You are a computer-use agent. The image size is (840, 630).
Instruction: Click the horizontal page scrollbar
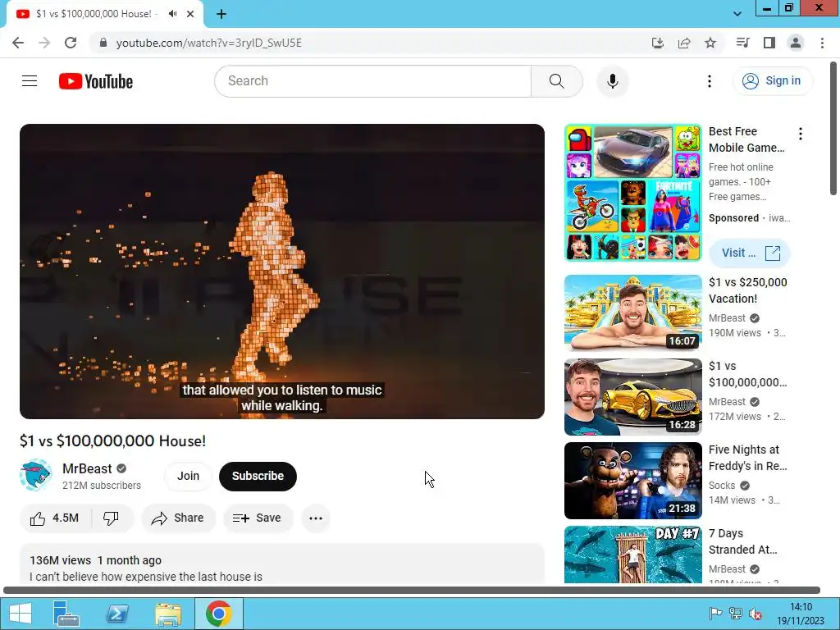[x=412, y=591]
